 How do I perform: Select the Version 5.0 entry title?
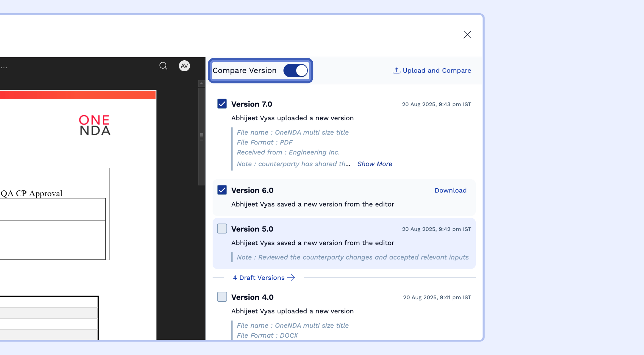tap(252, 229)
